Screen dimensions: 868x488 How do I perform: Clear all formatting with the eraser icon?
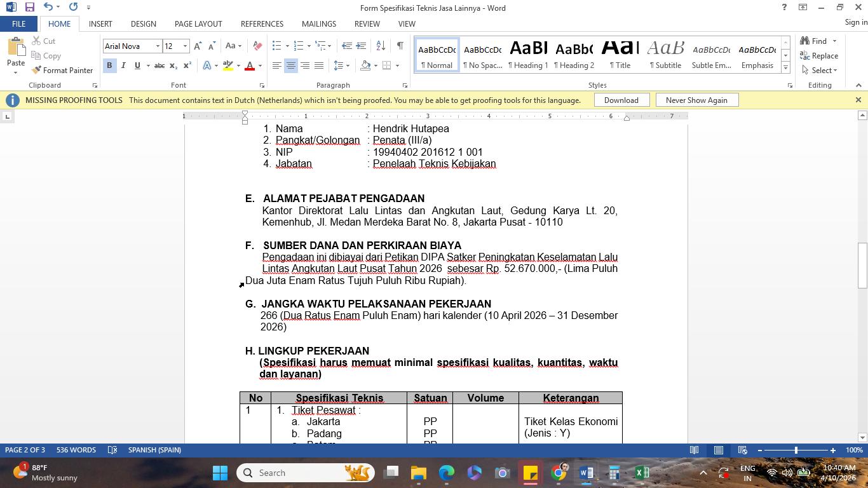click(x=257, y=46)
